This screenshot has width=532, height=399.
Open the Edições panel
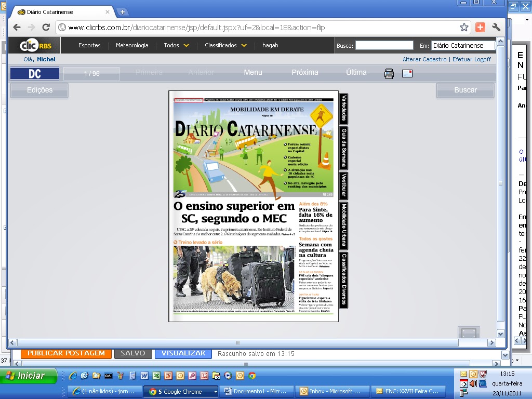39,90
